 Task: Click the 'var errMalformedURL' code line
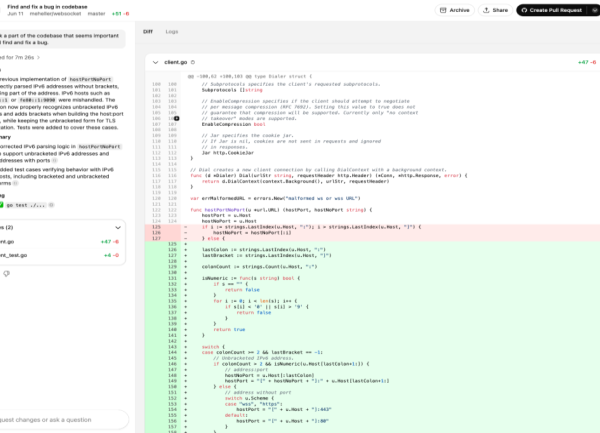coord(275,198)
